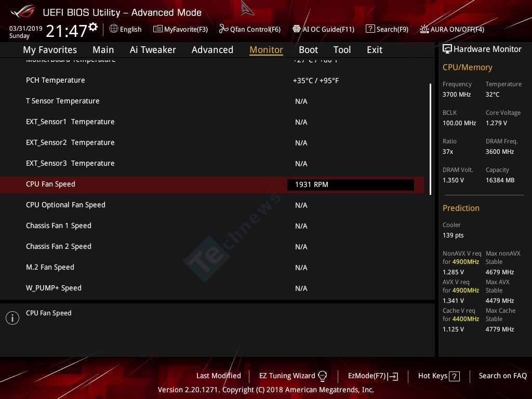Viewport: 532px width, 399px height.
Task: Launch Qfan Control(F6)
Action: point(255,29)
